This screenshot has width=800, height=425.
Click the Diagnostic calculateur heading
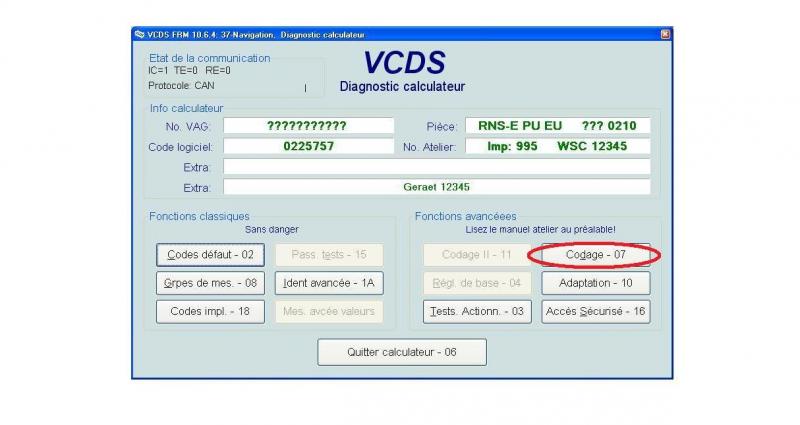(x=402, y=87)
